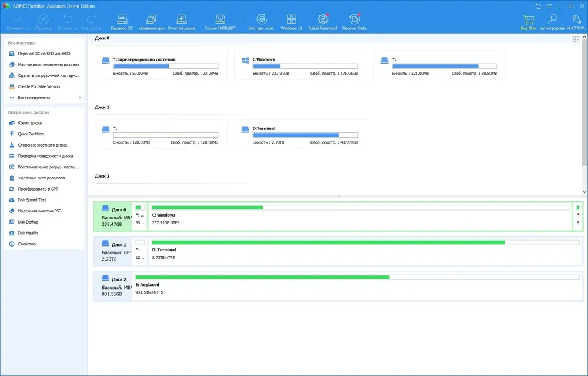This screenshot has height=376, width=588.
Task: Select C: Windows bar in disk map
Action: pos(360,217)
